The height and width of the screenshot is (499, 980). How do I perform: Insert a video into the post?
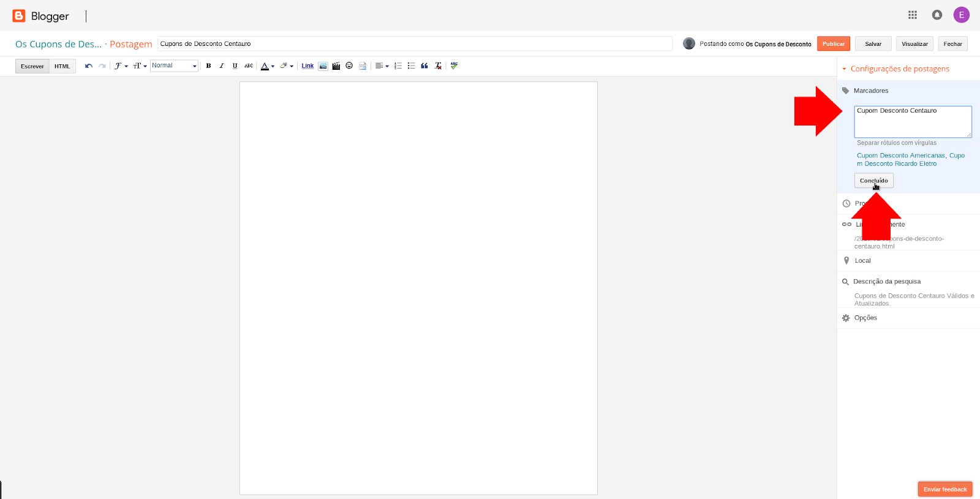336,66
